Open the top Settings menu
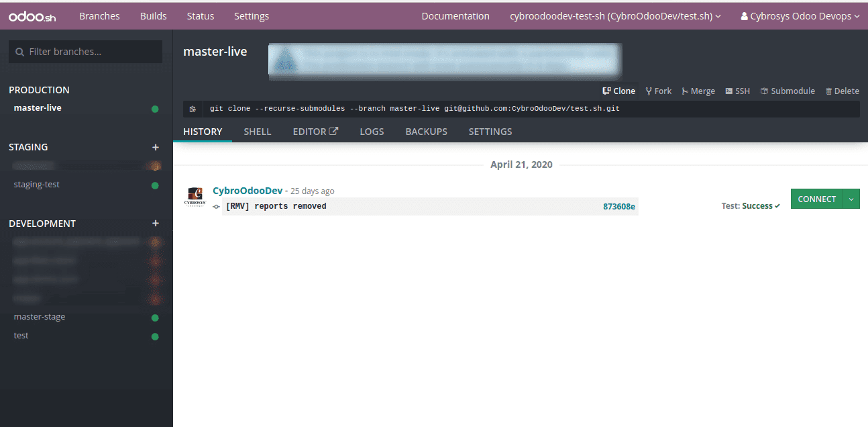 [x=252, y=16]
